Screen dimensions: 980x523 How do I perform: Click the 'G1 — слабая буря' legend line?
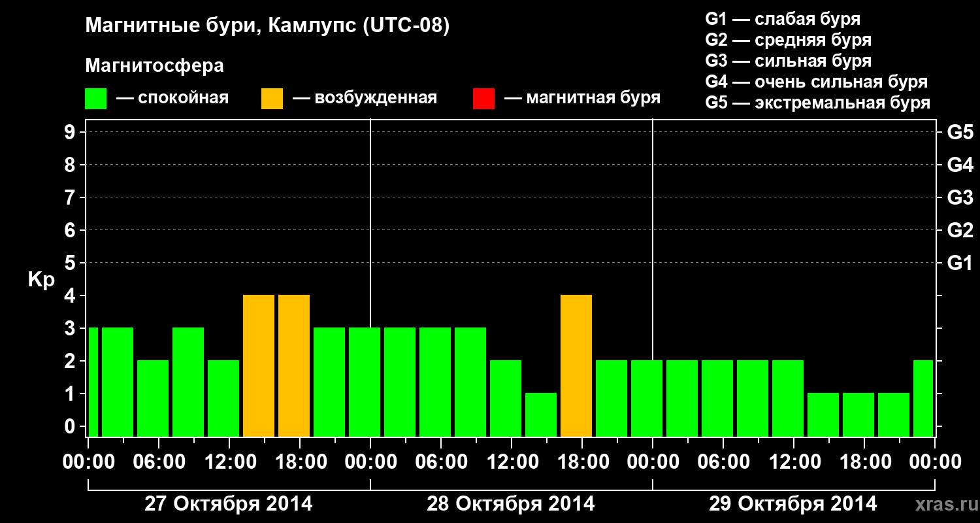(783, 19)
